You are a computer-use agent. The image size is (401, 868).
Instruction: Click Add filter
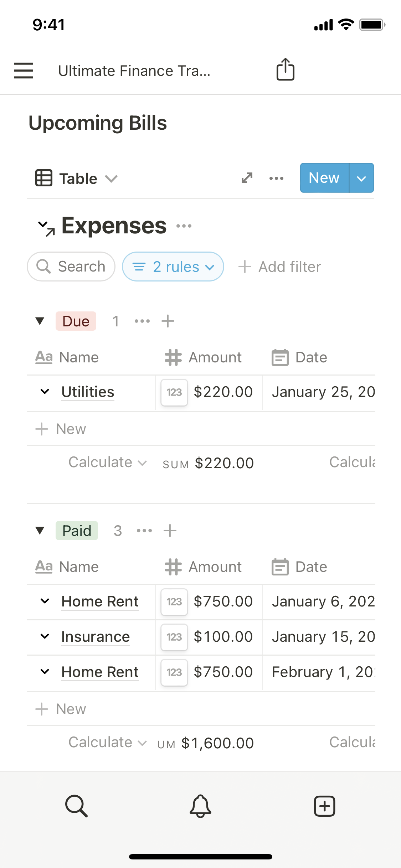pyautogui.click(x=280, y=267)
